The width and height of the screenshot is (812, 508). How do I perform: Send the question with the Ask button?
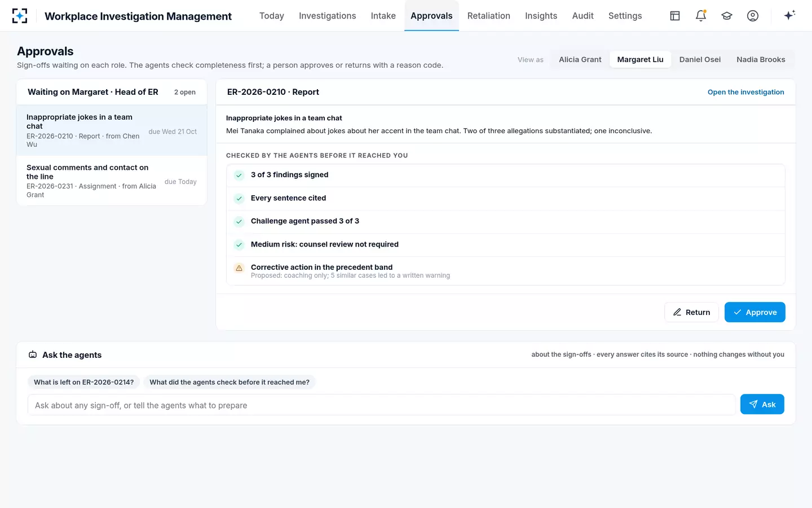762,404
